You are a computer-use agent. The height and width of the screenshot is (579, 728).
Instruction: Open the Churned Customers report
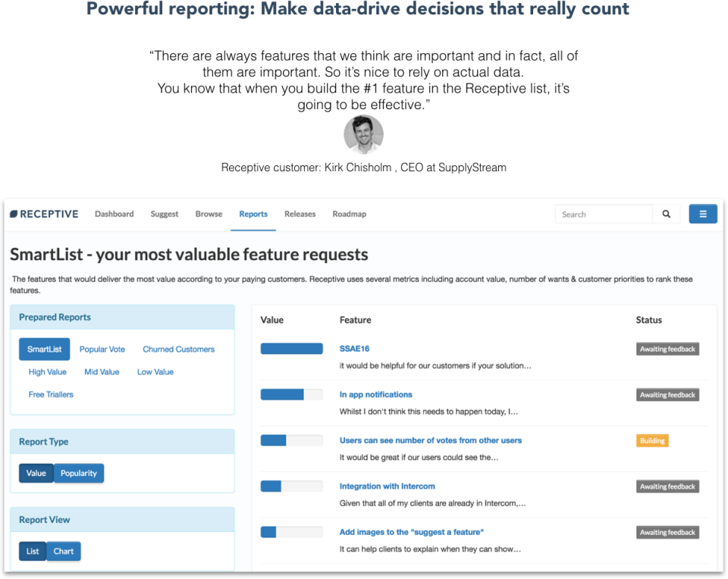coord(179,349)
